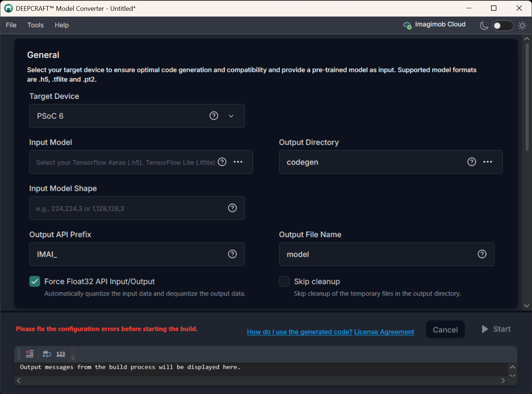Browse for Input Model file via ellipsis
The image size is (532, 394).
pyautogui.click(x=238, y=162)
